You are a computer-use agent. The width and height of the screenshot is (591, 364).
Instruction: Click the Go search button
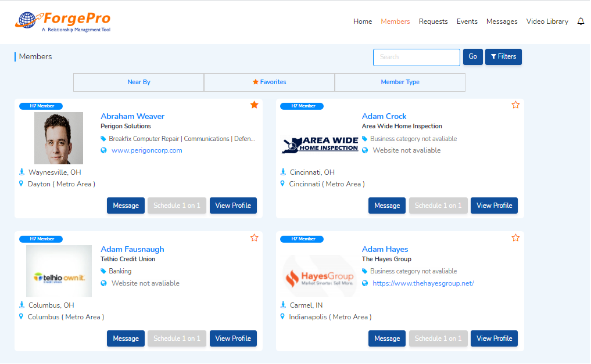point(472,57)
